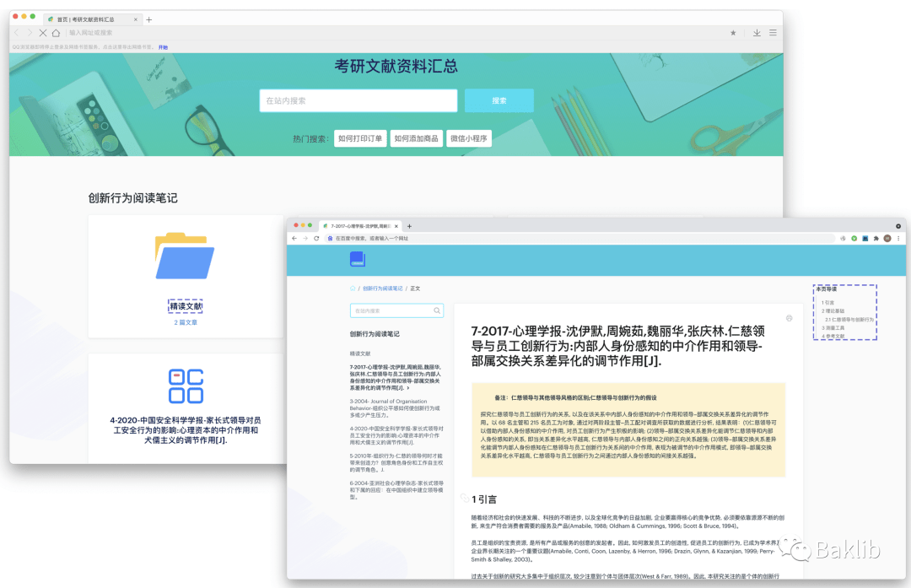Stop loading page in back browser window
The image size is (911, 588).
(43, 33)
